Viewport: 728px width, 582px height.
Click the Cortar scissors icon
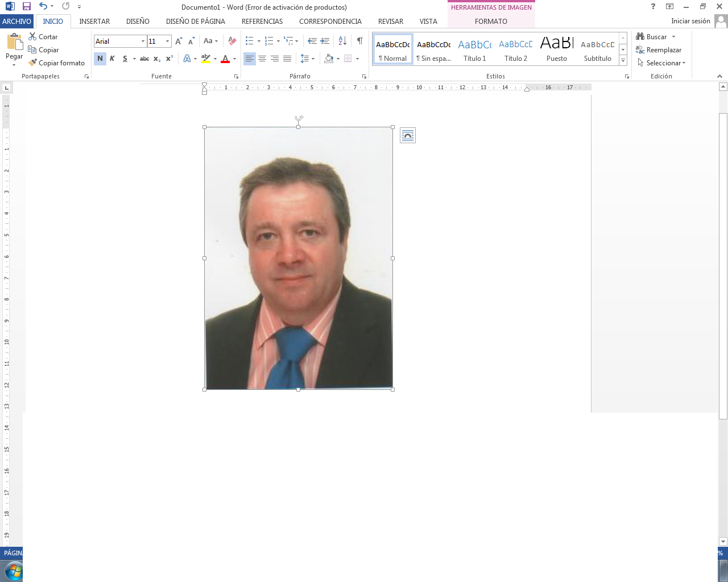[x=33, y=37]
